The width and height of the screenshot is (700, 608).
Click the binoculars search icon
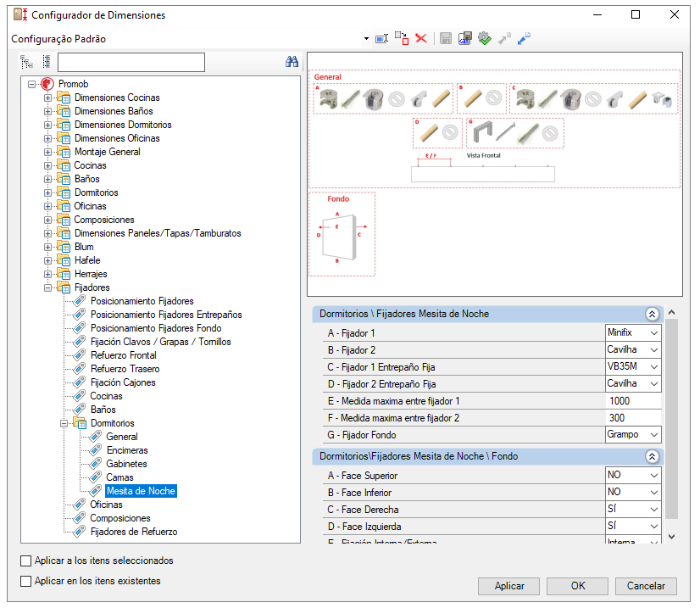[x=292, y=62]
